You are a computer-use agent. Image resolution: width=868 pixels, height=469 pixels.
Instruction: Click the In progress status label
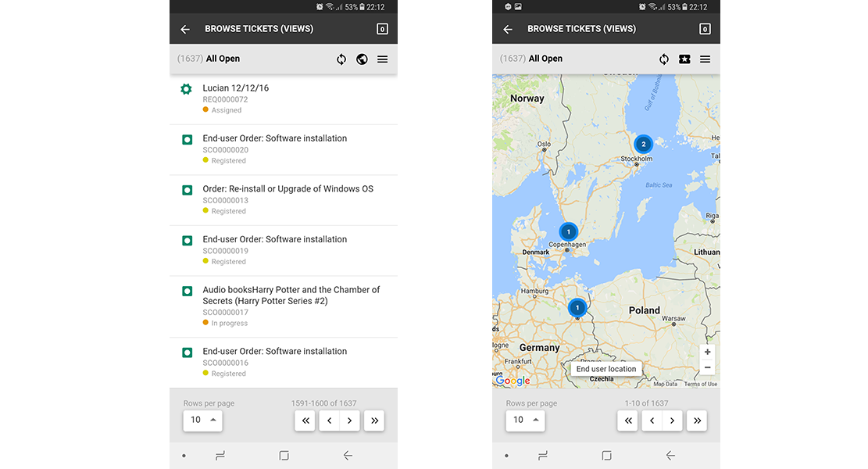point(230,324)
